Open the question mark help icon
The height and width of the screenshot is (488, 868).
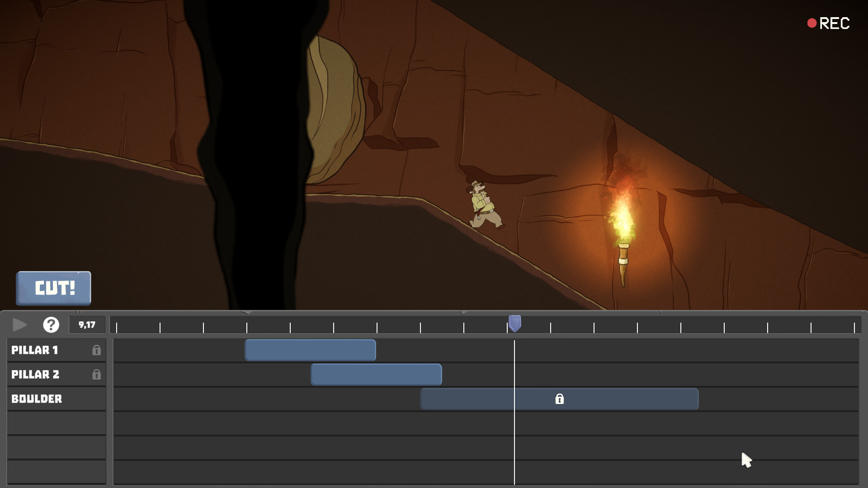click(51, 325)
